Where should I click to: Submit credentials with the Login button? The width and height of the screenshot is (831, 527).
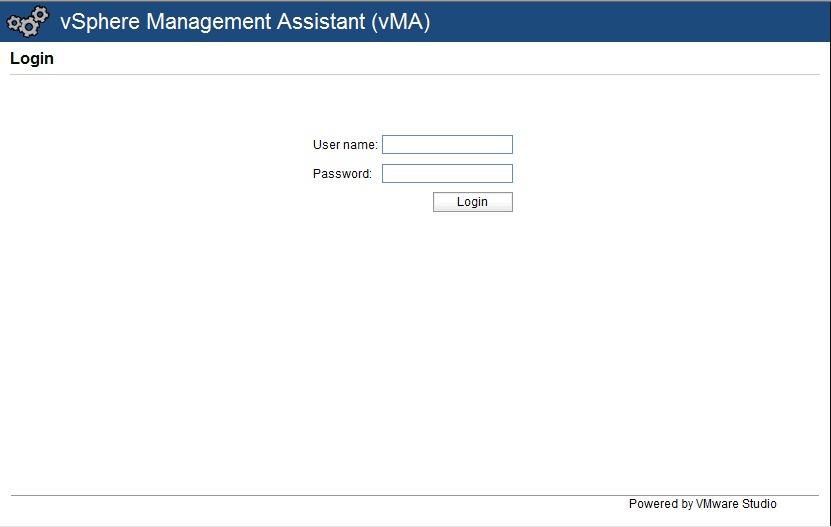[x=472, y=202]
